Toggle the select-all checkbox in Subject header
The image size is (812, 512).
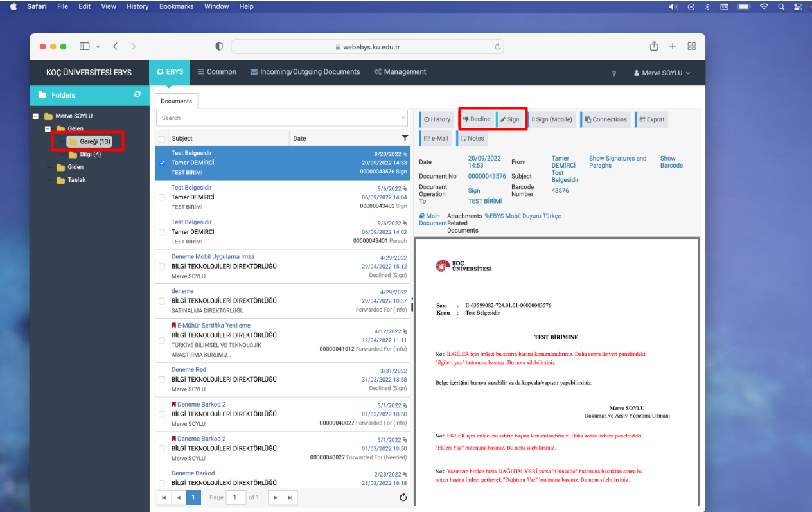point(162,139)
